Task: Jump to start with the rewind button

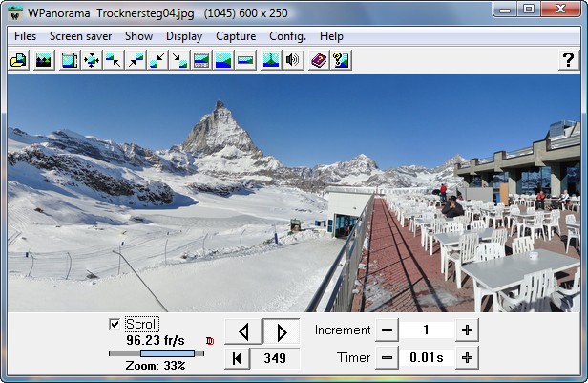Action: pyautogui.click(x=237, y=358)
